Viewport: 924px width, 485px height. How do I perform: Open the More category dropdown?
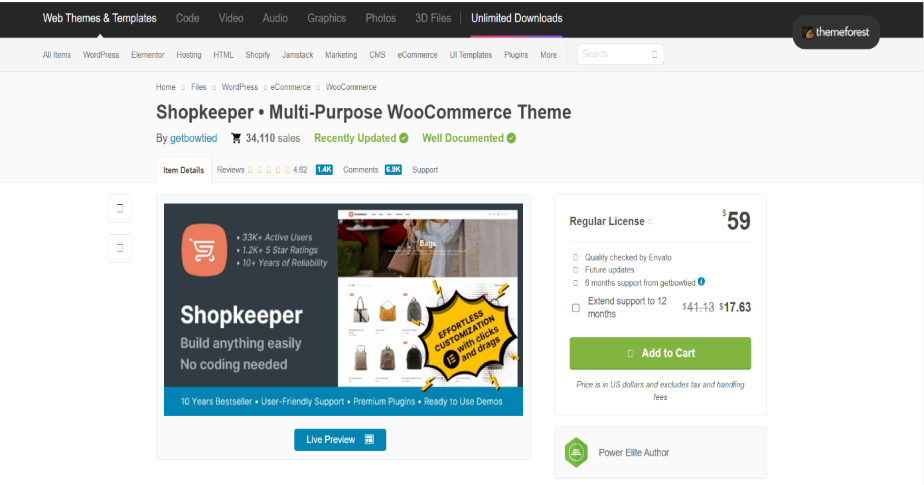(x=549, y=55)
